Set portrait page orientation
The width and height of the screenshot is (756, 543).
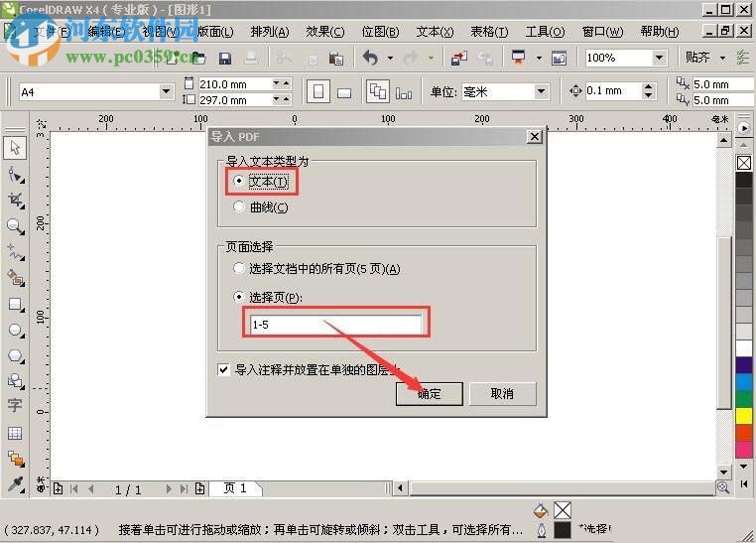click(x=318, y=91)
